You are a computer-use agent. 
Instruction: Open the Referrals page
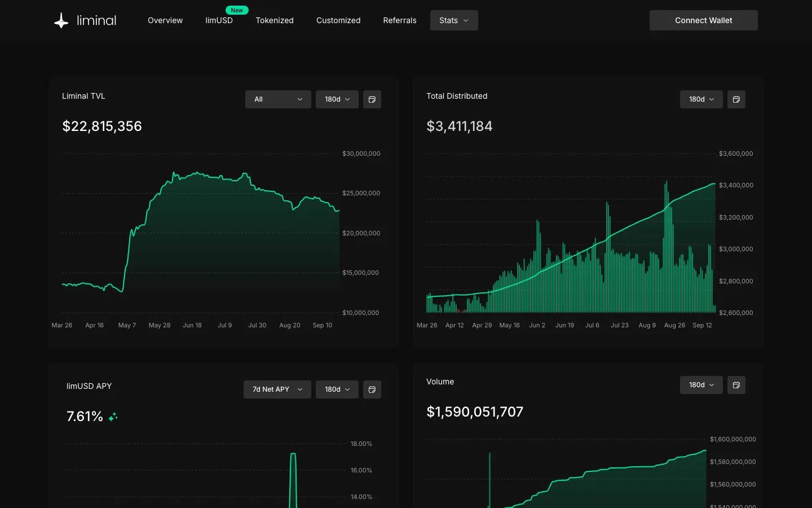click(x=400, y=20)
